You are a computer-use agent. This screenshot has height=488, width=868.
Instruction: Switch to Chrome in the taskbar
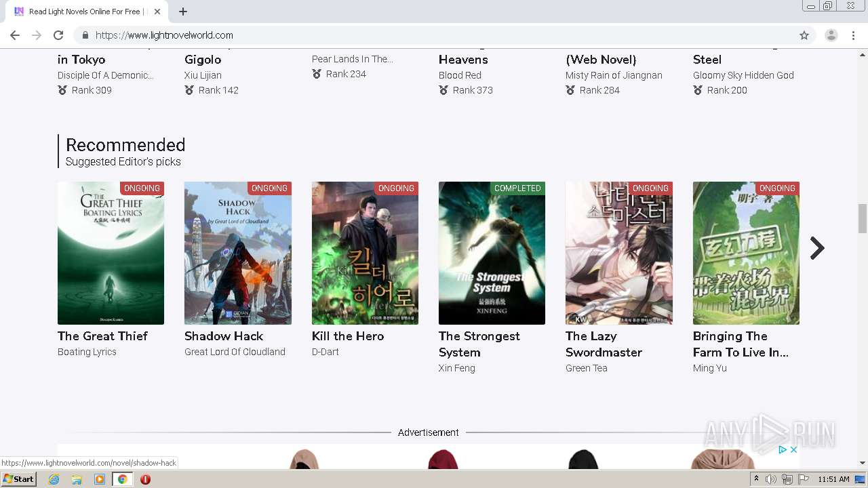[x=123, y=479]
